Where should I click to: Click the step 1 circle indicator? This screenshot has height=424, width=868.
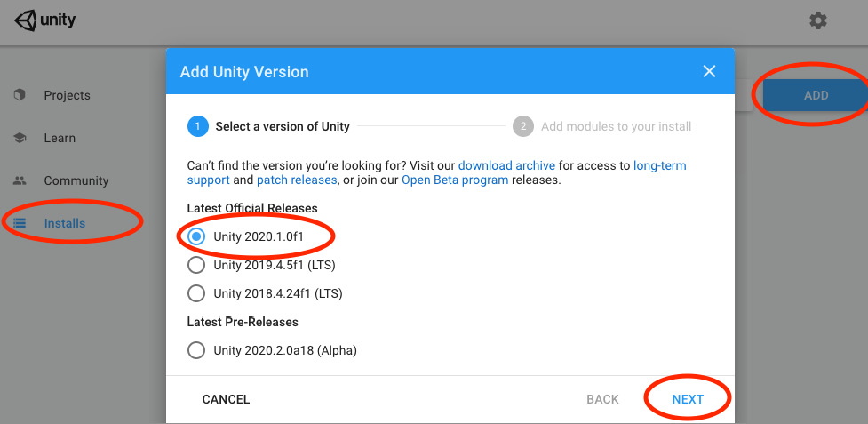(x=197, y=126)
